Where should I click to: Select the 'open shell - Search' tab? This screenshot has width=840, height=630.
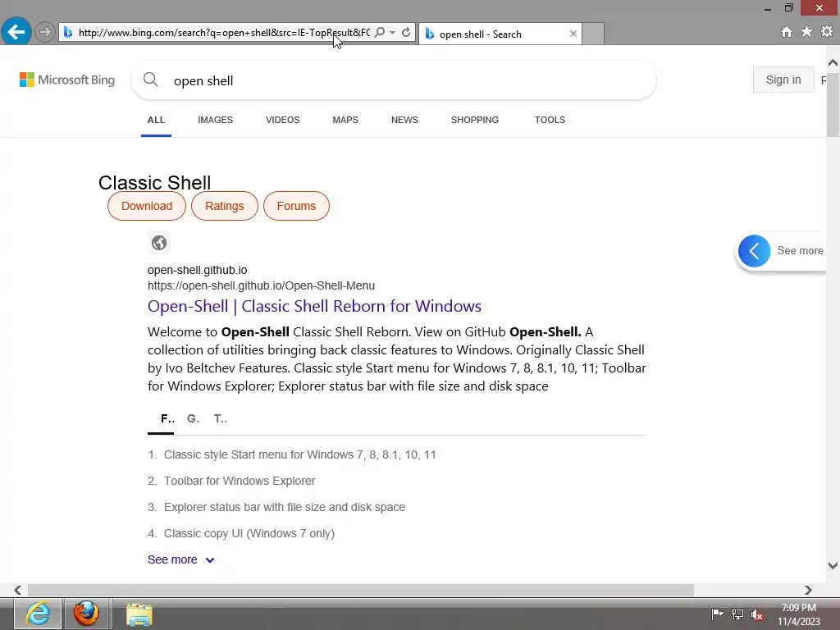click(x=500, y=34)
